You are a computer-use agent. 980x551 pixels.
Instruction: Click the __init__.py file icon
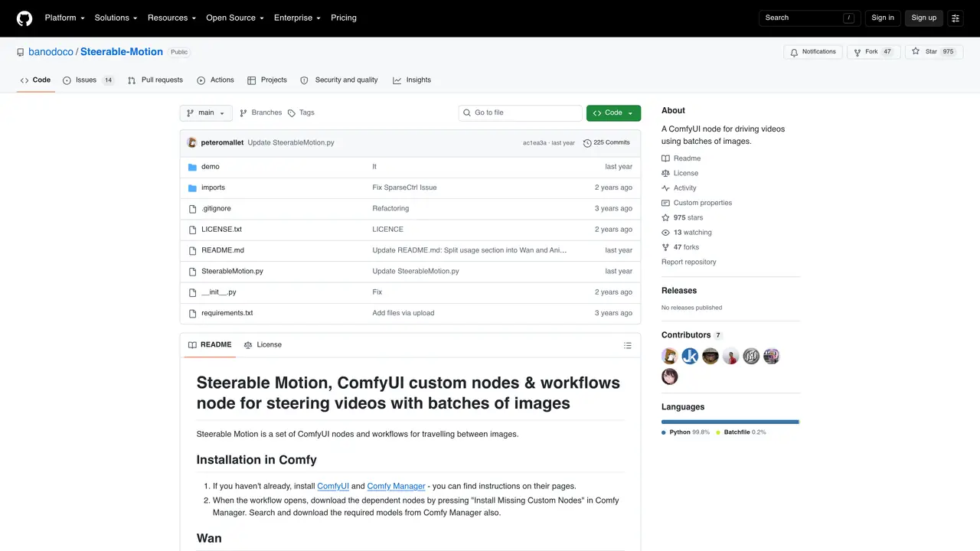tap(193, 292)
